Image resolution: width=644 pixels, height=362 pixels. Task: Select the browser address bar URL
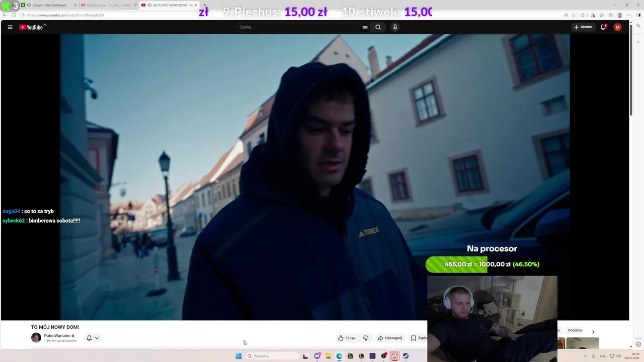point(66,15)
